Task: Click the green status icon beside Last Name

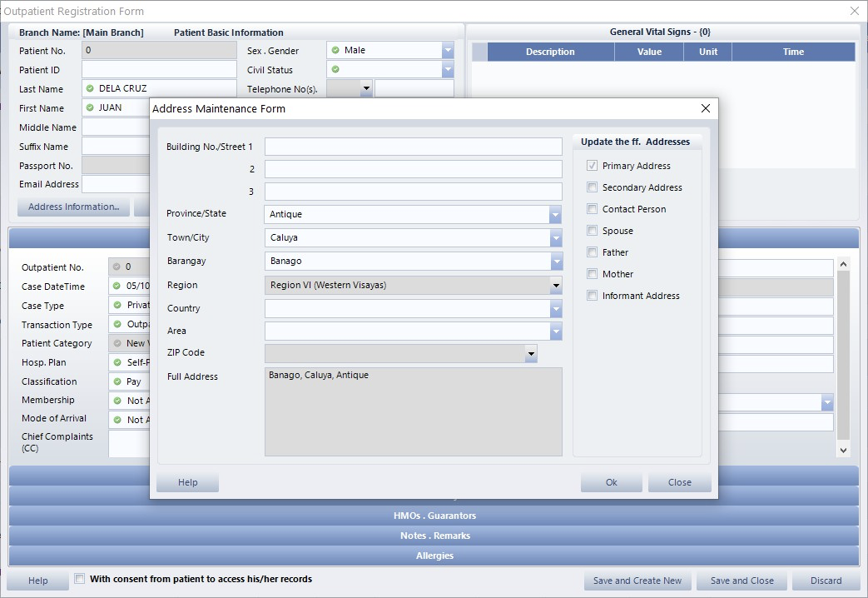Action: pyautogui.click(x=89, y=88)
